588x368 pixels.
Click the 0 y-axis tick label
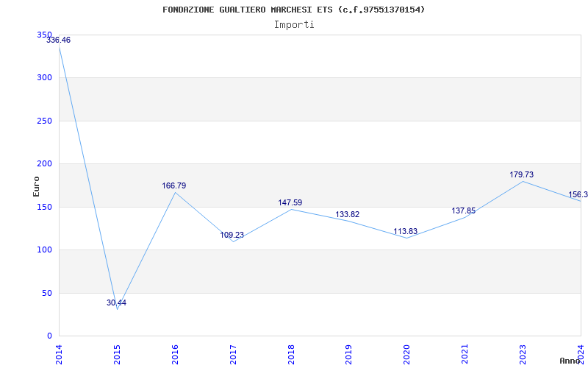point(49,336)
